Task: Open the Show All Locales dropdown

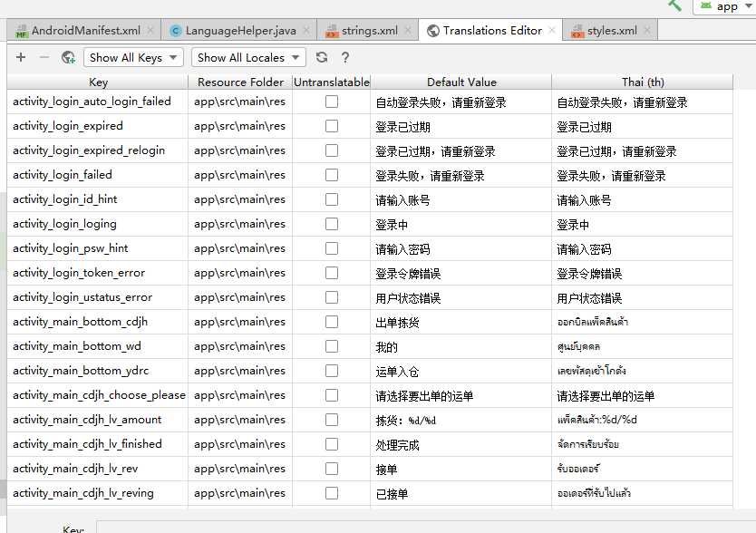Action: pyautogui.click(x=248, y=57)
